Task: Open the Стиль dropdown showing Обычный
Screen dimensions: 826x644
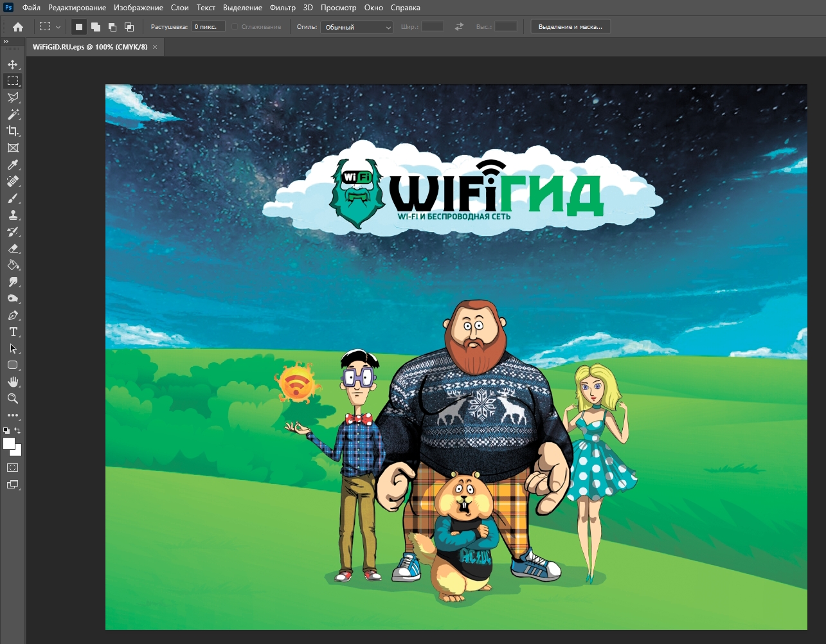Action: 357,27
